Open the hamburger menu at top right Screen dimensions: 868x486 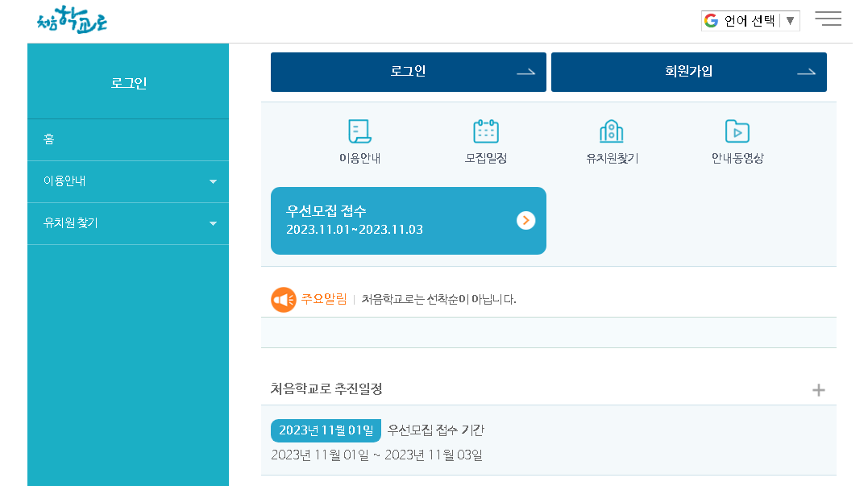[x=828, y=19]
